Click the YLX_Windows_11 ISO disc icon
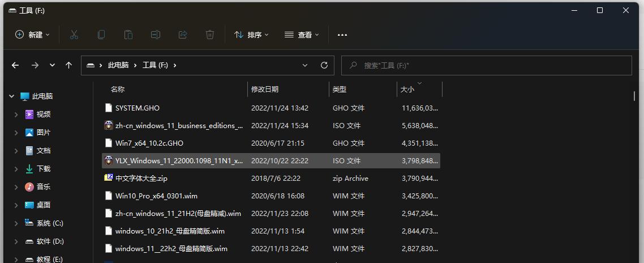Image resolution: width=644 pixels, height=263 pixels. click(x=109, y=160)
